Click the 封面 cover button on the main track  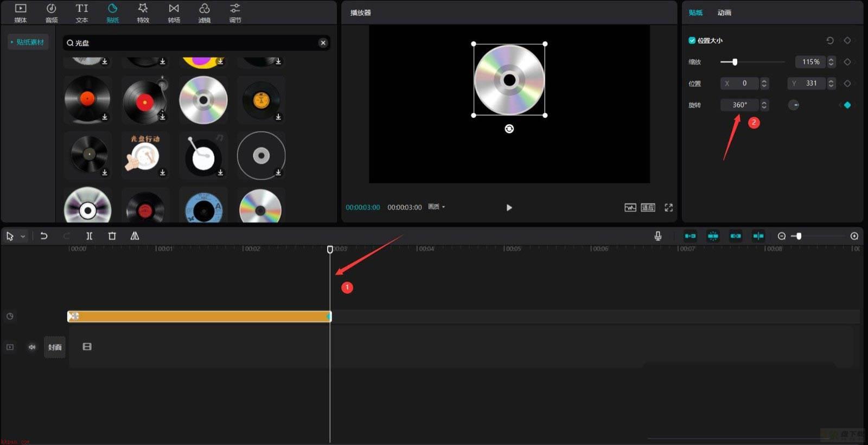[54, 347]
